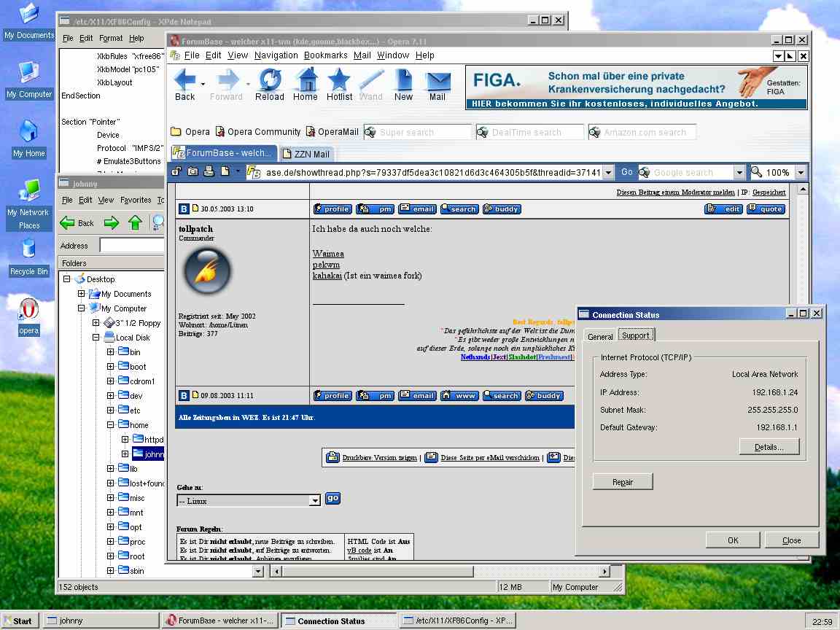The height and width of the screenshot is (630, 840).
Task: Open Navigation menu in Opera
Action: click(x=276, y=55)
